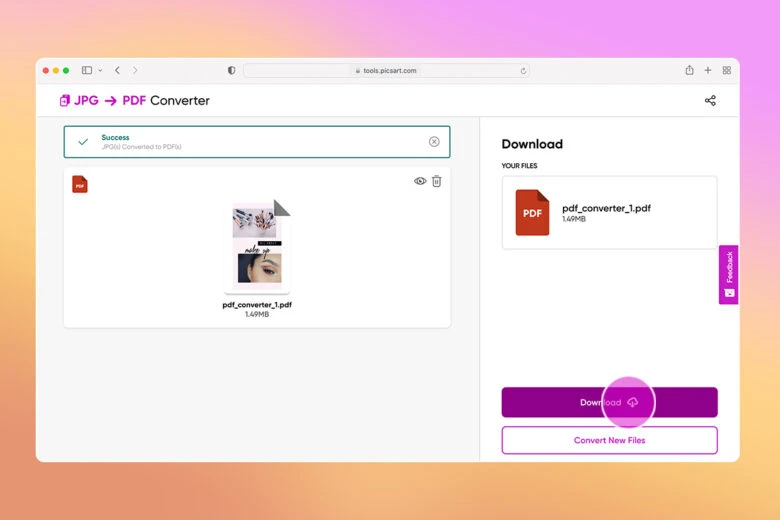Select pdf_converter_1.pdf in Your Files list
This screenshot has height=520, width=780.
(x=609, y=212)
